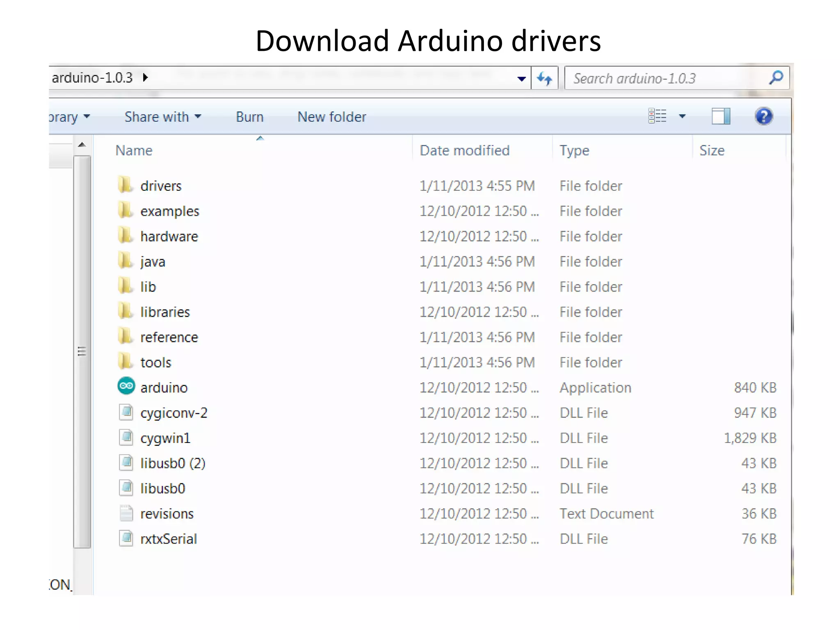Select the hardware folder icon
Screen dimensions: 840x630
click(x=126, y=235)
